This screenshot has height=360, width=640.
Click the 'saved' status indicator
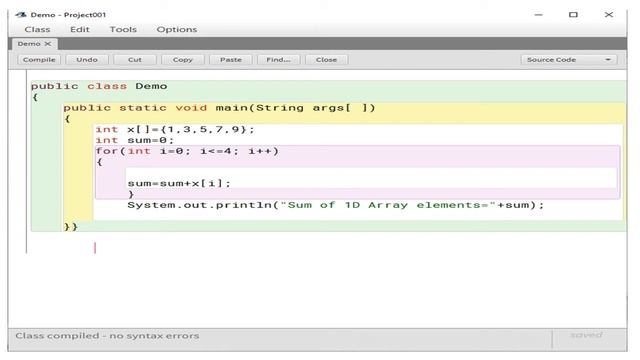click(x=587, y=335)
